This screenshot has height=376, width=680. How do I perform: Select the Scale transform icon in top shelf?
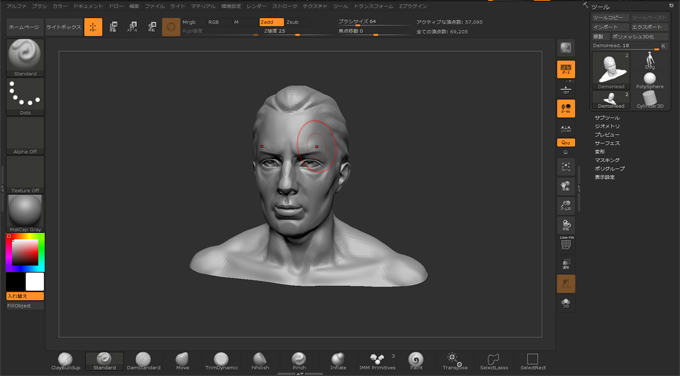click(x=132, y=27)
